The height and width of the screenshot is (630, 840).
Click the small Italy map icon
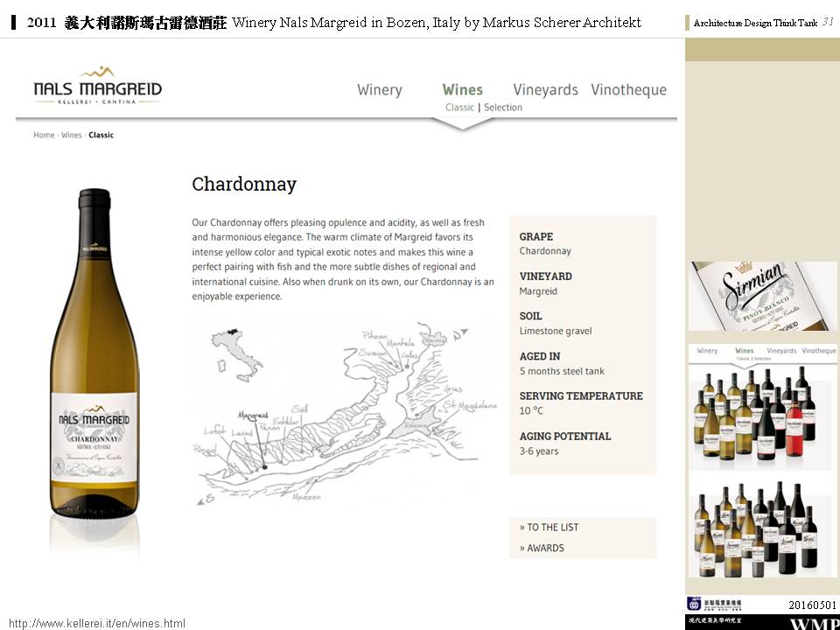tap(235, 354)
